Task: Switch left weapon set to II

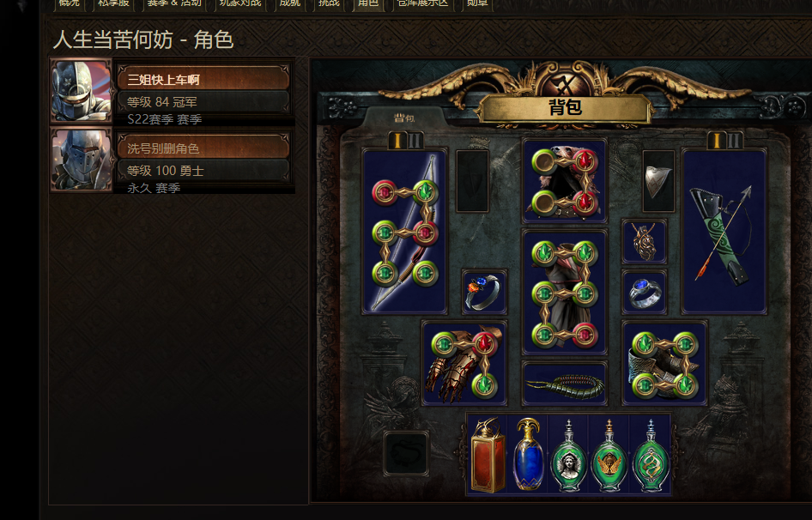Action: pos(415,141)
